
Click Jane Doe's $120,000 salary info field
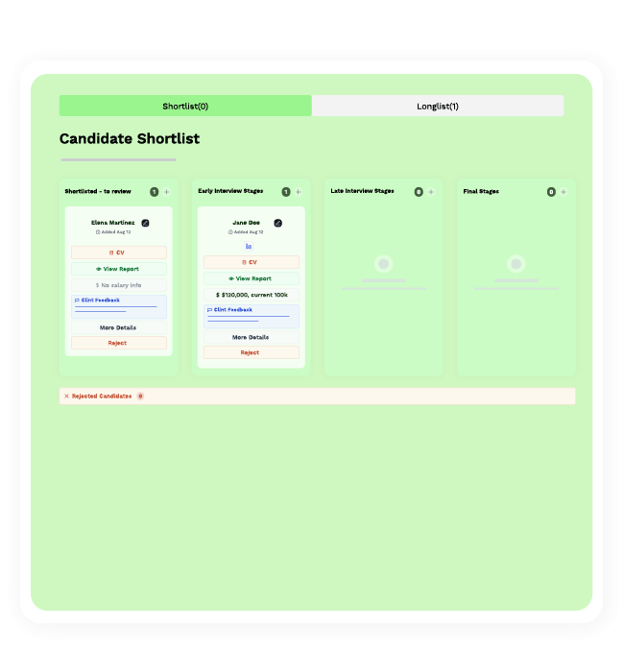[x=251, y=295]
